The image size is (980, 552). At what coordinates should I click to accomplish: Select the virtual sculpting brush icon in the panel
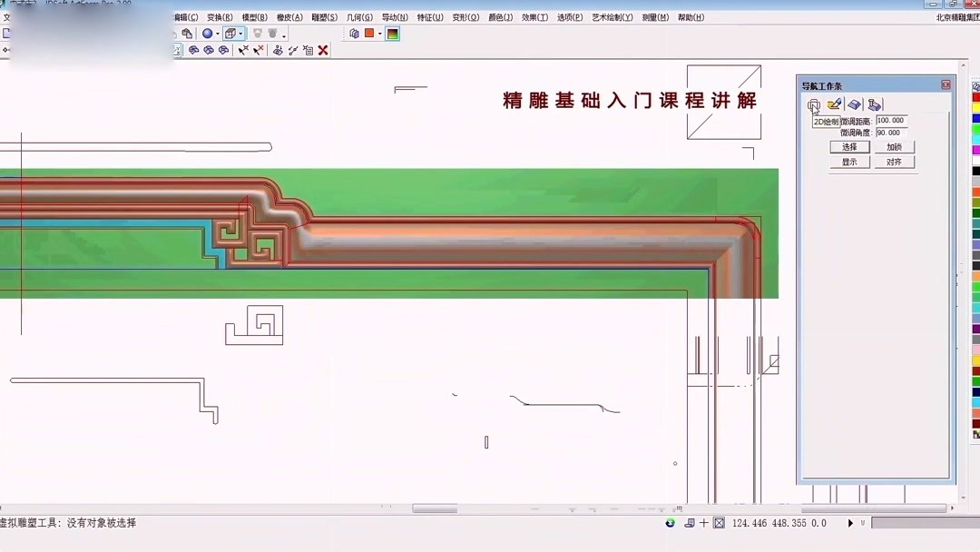point(836,104)
